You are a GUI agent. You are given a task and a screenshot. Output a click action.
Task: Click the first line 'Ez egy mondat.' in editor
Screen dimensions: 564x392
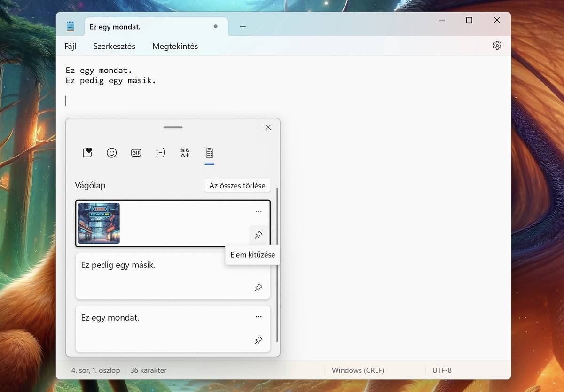click(x=99, y=71)
